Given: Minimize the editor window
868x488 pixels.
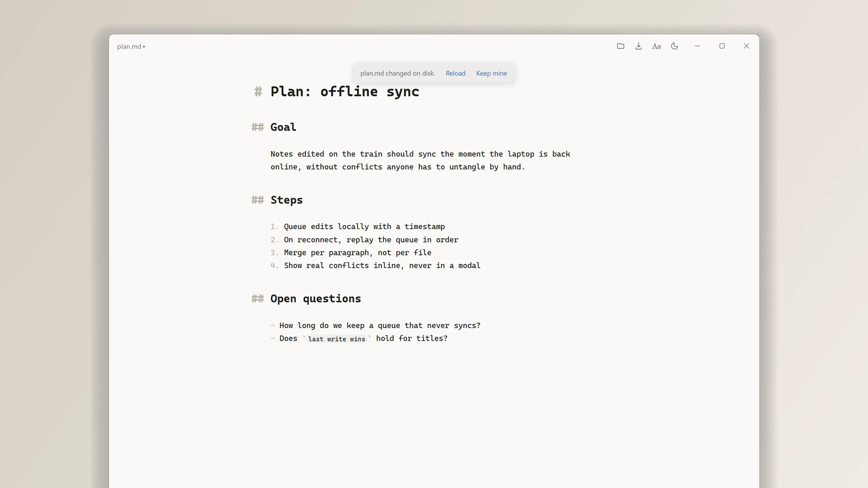Looking at the screenshot, I should click(x=698, y=46).
